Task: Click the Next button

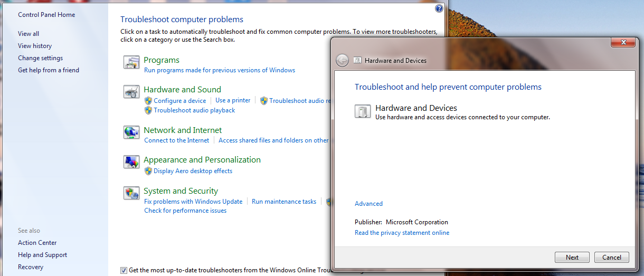Action: click(572, 258)
